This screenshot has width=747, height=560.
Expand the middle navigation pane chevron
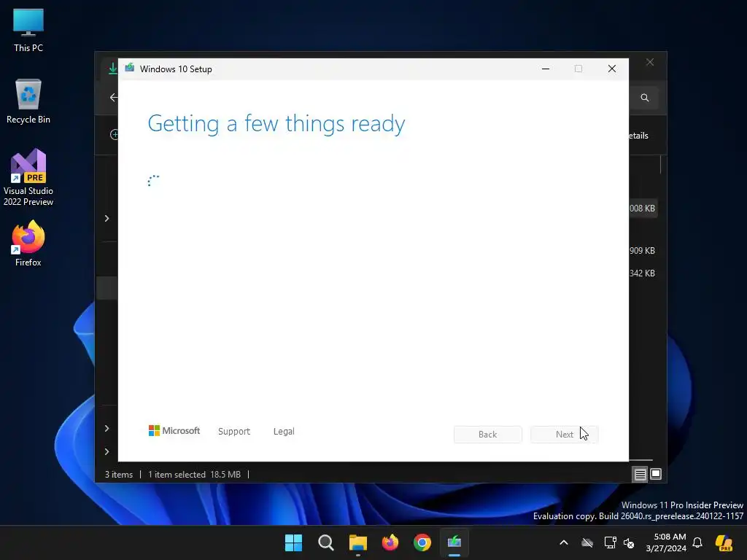click(x=107, y=429)
